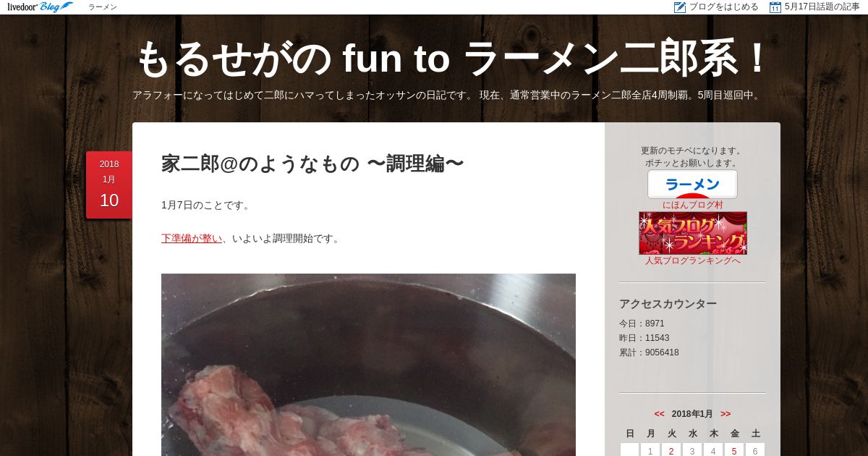Click 人気ブログランキングへ text link
The height and width of the screenshot is (456, 868).
(693, 261)
